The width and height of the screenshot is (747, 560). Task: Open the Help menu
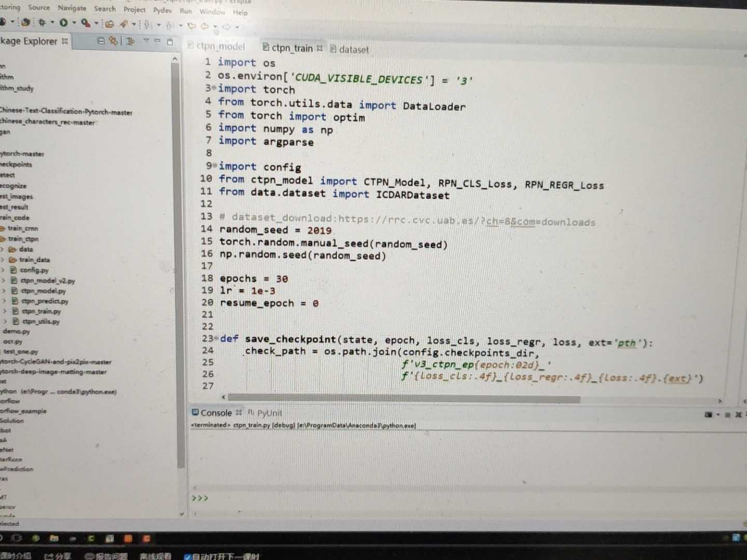tap(240, 12)
